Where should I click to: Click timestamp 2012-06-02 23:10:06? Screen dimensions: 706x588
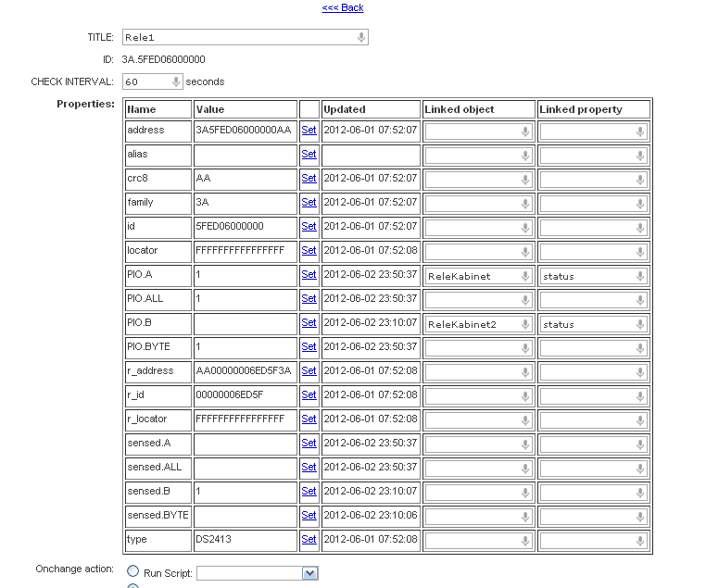point(371,515)
